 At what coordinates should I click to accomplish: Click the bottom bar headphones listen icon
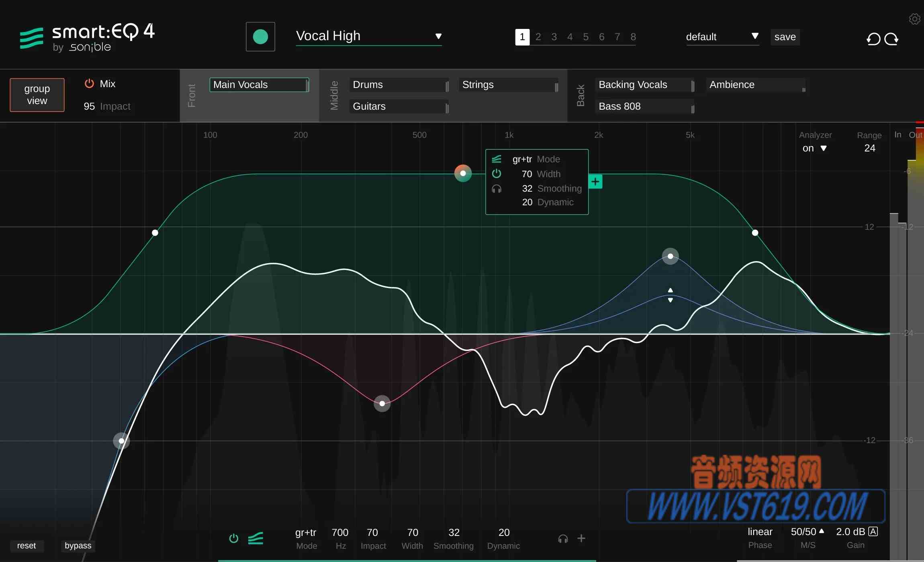[x=563, y=539]
